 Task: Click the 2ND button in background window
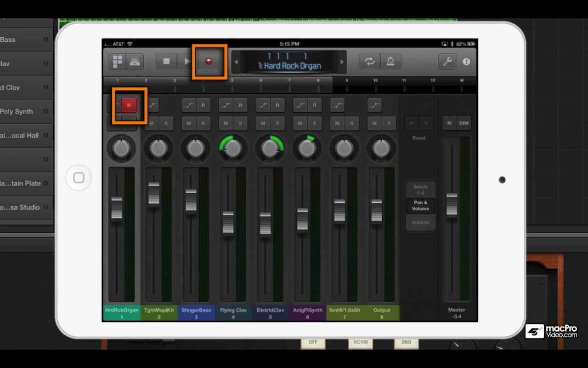[406, 343]
